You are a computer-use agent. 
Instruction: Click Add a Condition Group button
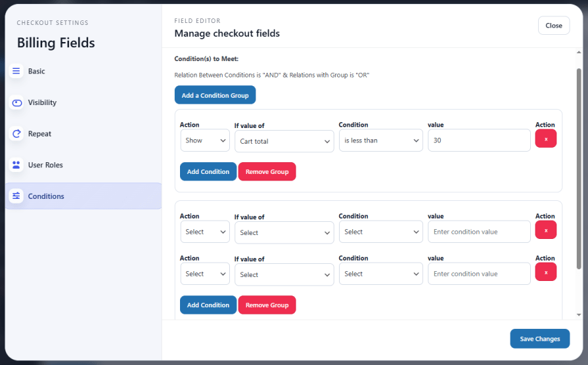[215, 95]
